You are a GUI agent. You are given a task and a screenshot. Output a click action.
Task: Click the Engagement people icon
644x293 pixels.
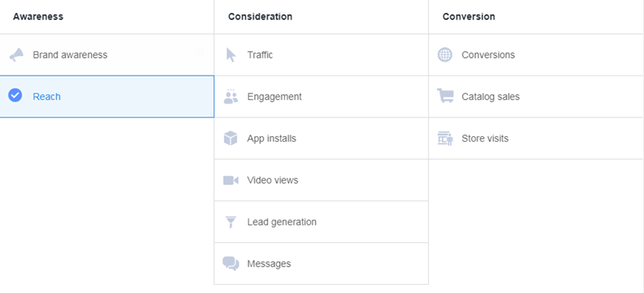[x=231, y=97]
